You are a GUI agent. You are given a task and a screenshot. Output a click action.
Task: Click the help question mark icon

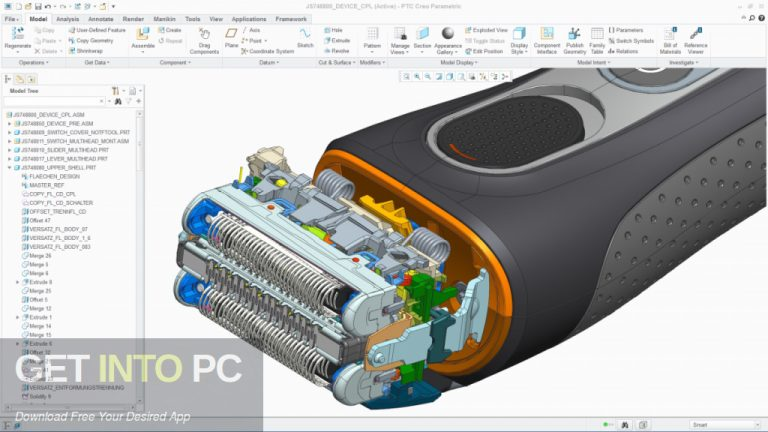pyautogui.click(x=762, y=18)
